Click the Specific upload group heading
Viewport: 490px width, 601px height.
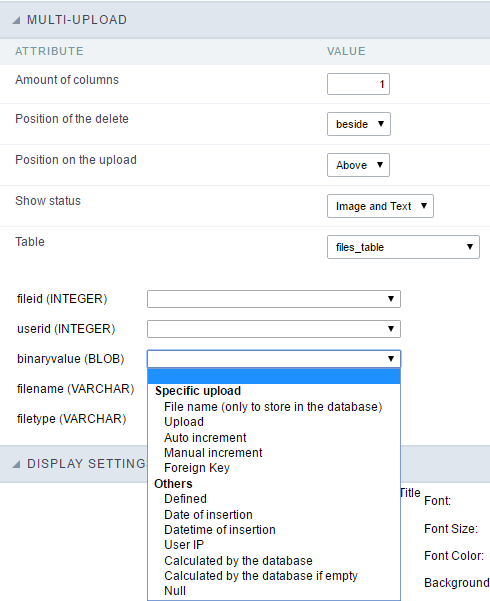pos(198,391)
